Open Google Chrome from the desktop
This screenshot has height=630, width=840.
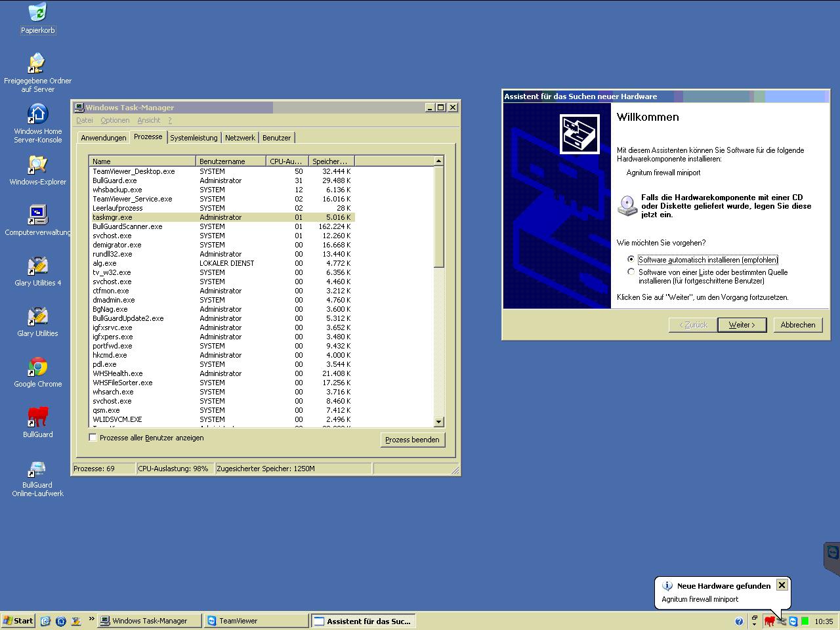pos(37,372)
